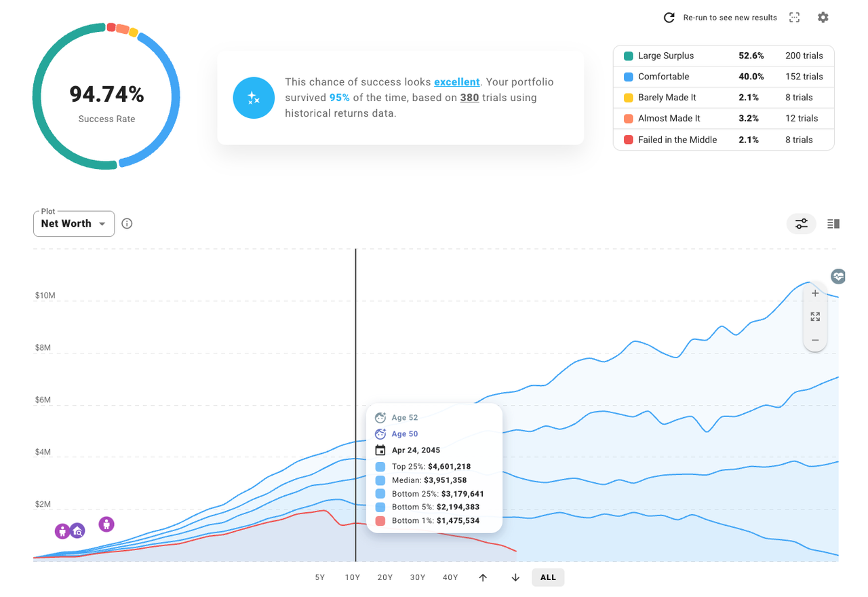Screen dimensions: 868x597
Task: Select the ALL time range tab
Action: tap(547, 577)
